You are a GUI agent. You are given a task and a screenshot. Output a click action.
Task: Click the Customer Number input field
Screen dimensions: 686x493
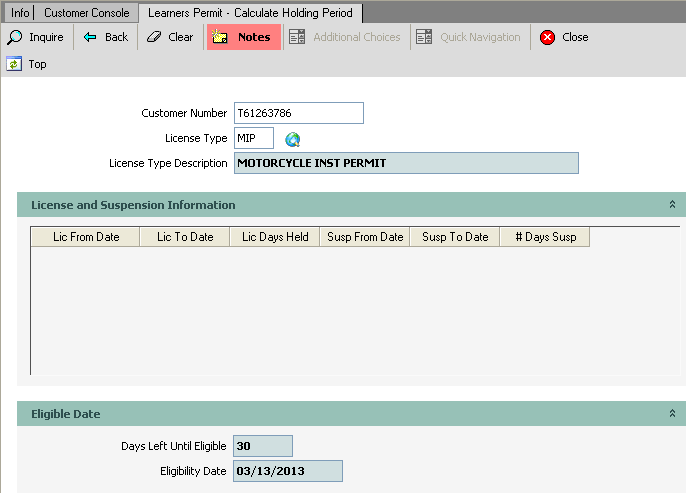[x=298, y=113]
